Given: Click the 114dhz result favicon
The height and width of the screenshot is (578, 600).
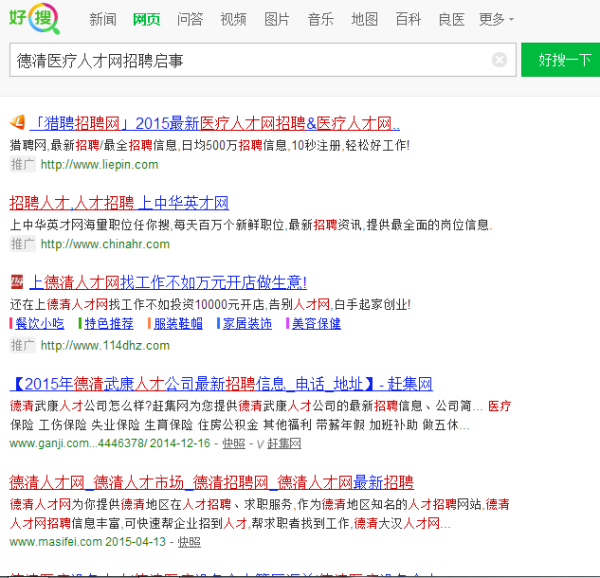Looking at the screenshot, I should (17, 282).
